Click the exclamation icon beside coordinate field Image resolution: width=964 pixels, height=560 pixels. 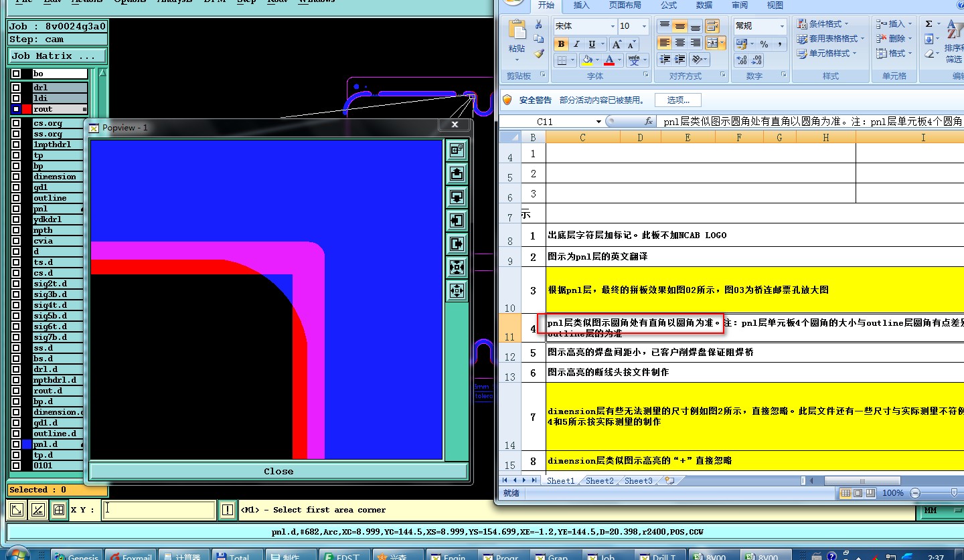click(228, 510)
